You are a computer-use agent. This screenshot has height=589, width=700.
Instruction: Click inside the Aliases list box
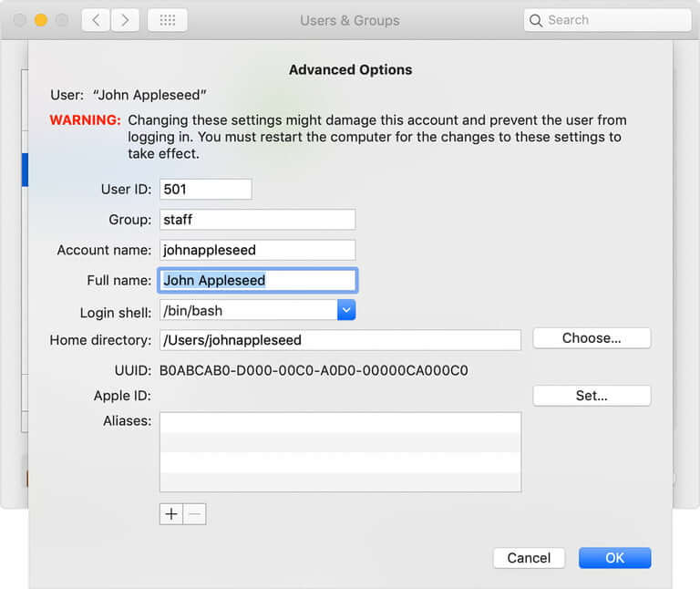pos(340,451)
